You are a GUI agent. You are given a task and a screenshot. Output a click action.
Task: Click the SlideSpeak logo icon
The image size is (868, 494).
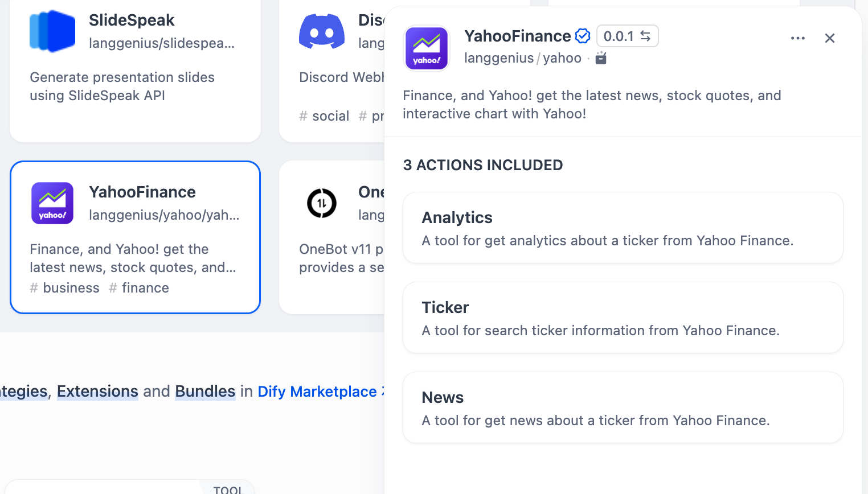52,31
